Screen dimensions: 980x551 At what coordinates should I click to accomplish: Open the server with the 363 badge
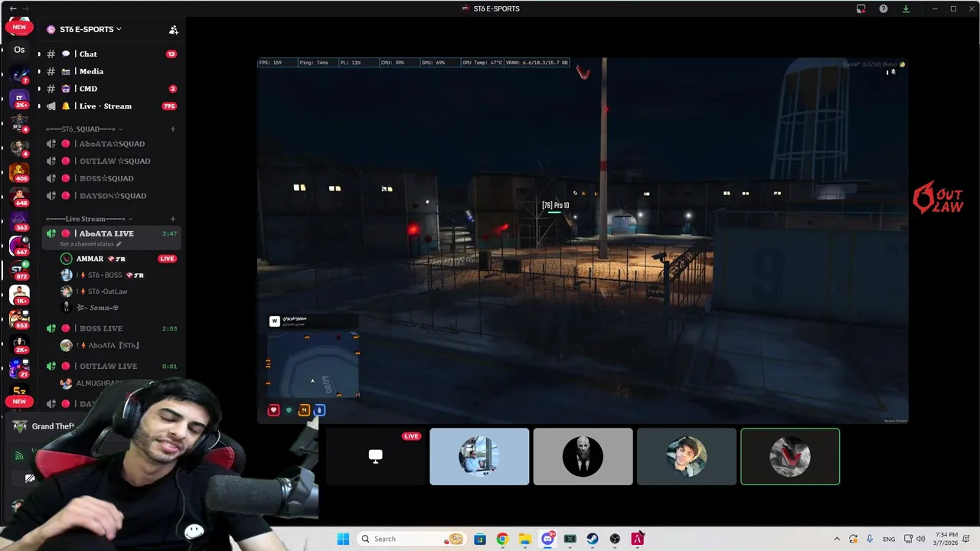pyautogui.click(x=19, y=221)
